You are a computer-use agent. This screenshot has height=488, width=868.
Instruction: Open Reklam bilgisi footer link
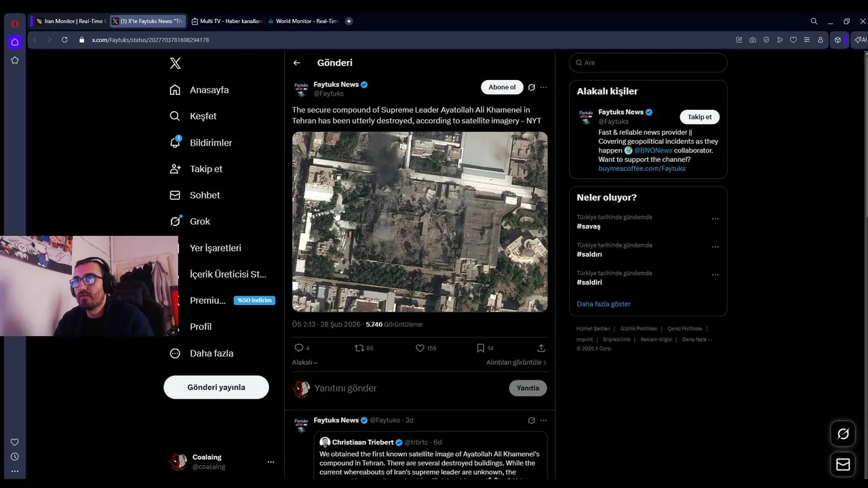656,340
